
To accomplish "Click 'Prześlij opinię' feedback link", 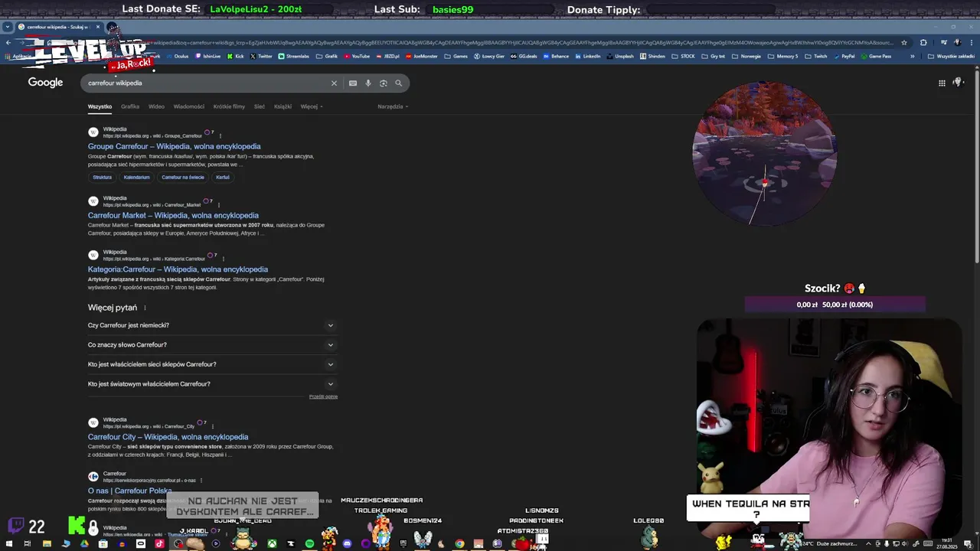I will click(323, 396).
